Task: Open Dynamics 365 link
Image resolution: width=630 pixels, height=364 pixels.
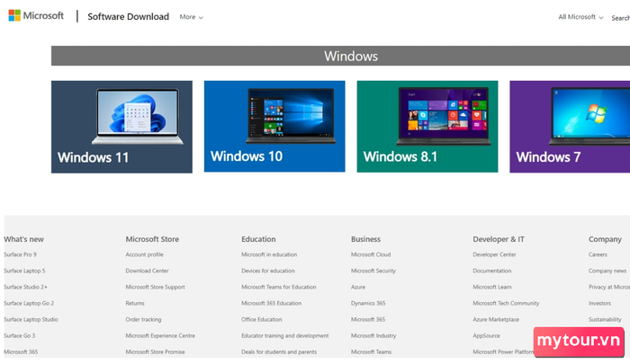Action: 368,303
